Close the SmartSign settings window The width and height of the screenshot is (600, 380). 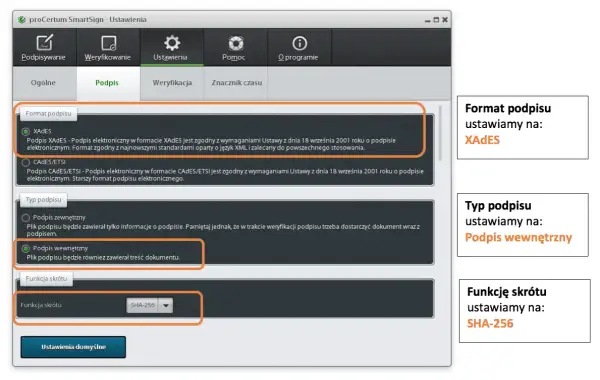(445, 20)
